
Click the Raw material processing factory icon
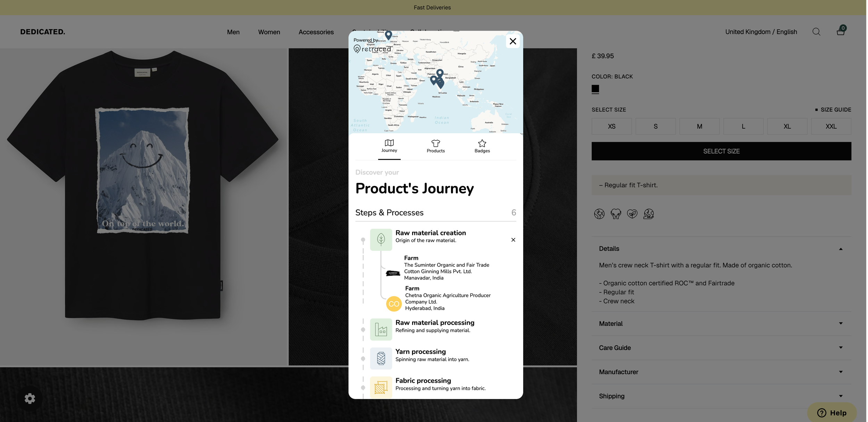click(381, 330)
